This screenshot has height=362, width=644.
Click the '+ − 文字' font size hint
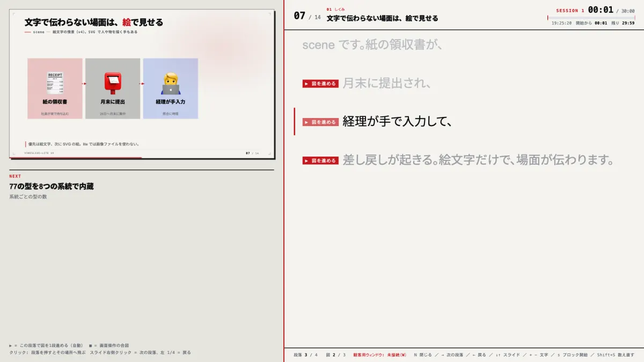point(539,355)
